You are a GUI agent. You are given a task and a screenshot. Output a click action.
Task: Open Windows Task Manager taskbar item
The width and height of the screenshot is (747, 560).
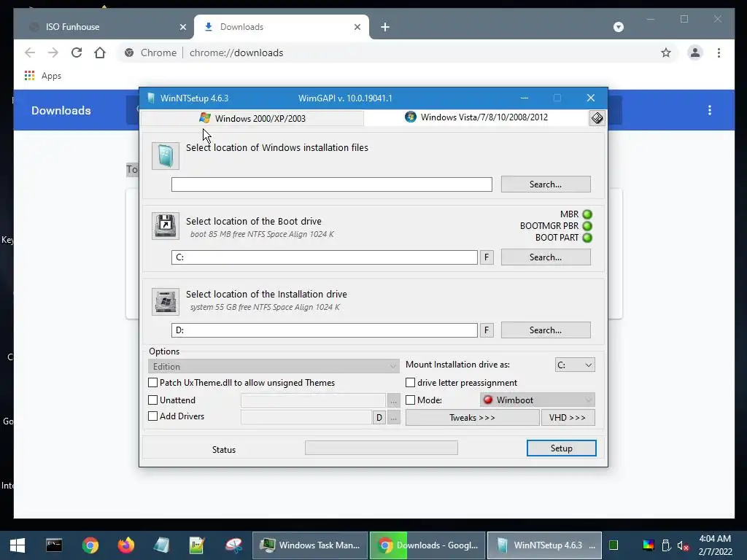(x=310, y=545)
